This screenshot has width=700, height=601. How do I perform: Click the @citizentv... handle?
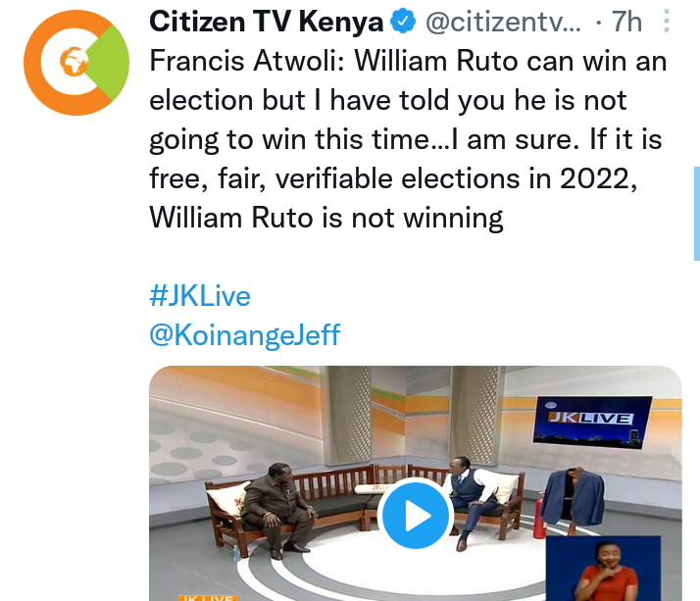point(503,22)
